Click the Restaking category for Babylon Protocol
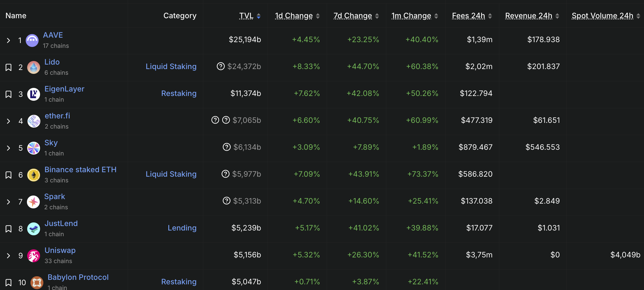 tap(179, 282)
